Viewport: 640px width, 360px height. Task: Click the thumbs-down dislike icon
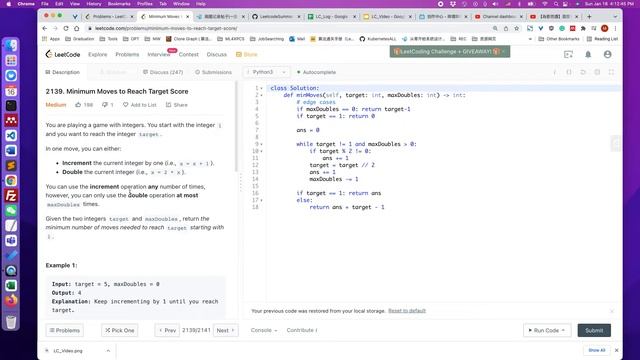pos(104,105)
